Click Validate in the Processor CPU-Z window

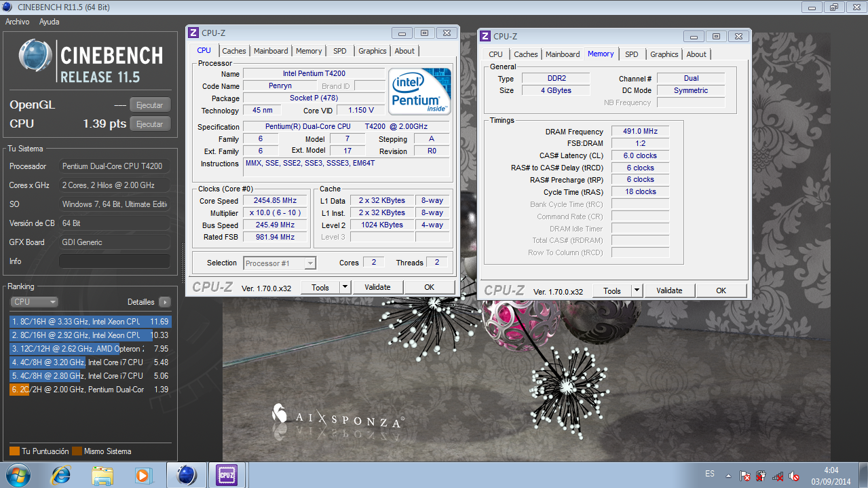378,287
